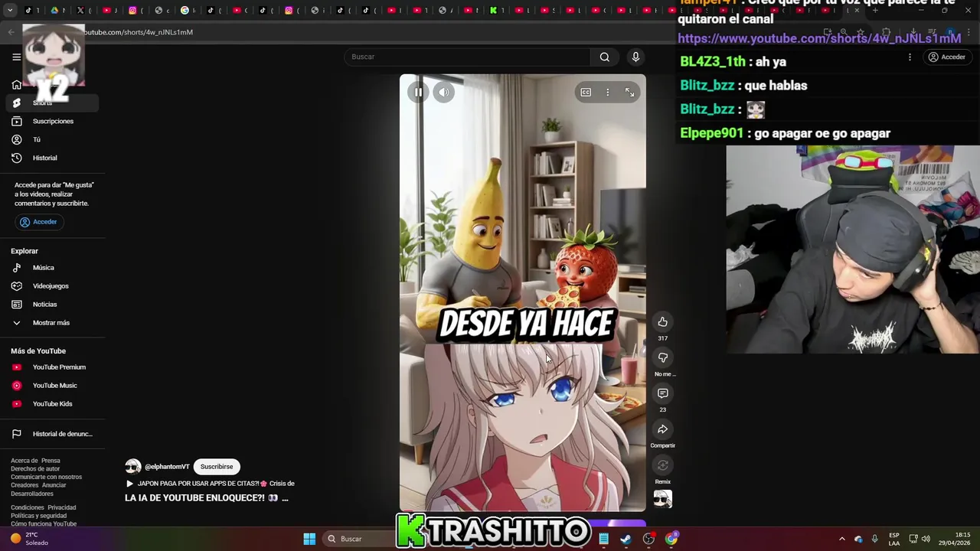Viewport: 980px width, 551px height.
Task: Open the top-right three-dot settings menu
Action: [x=910, y=57]
